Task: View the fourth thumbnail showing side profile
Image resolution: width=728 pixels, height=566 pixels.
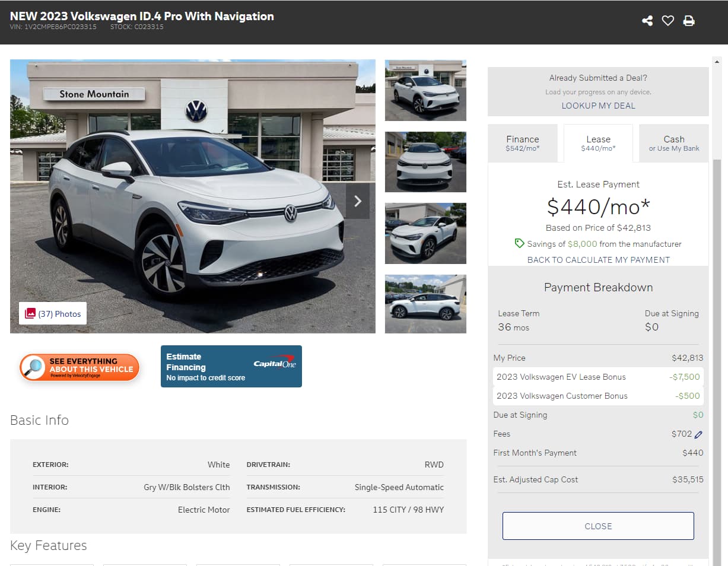Action: point(425,304)
